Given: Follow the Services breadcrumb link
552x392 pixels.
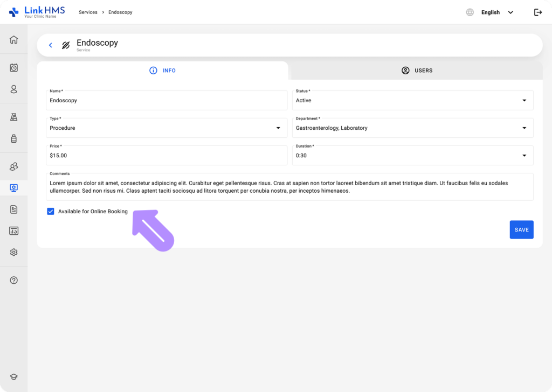Looking at the screenshot, I should (x=88, y=12).
